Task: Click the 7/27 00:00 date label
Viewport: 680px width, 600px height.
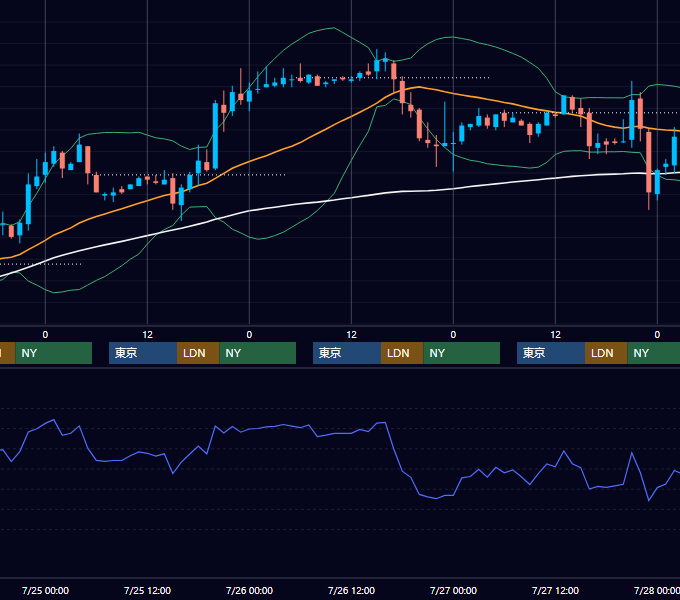Action: click(x=453, y=590)
